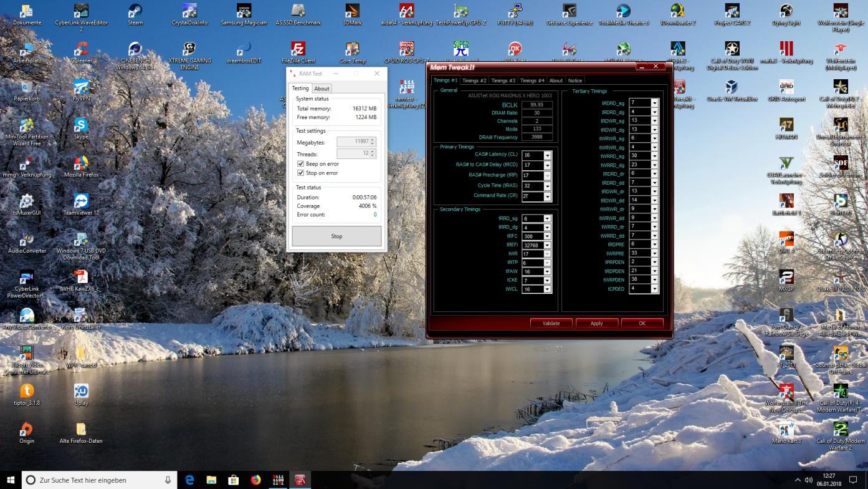868x489 pixels.
Task: Launch the Core Temp shortcut
Action: [352, 52]
